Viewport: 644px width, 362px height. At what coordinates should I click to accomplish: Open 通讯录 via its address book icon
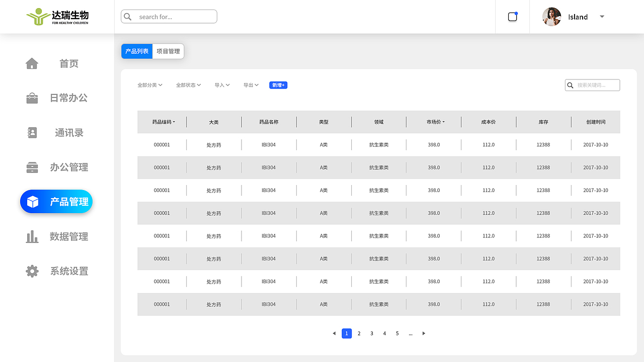pos(32,133)
